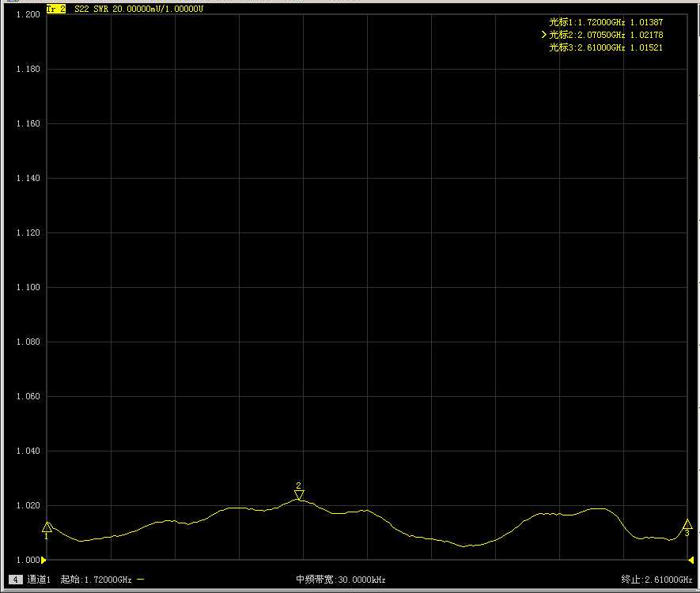This screenshot has width=700, height=593.
Task: Select the 光标2 readout at 2.07050GHz
Action: tap(606, 35)
